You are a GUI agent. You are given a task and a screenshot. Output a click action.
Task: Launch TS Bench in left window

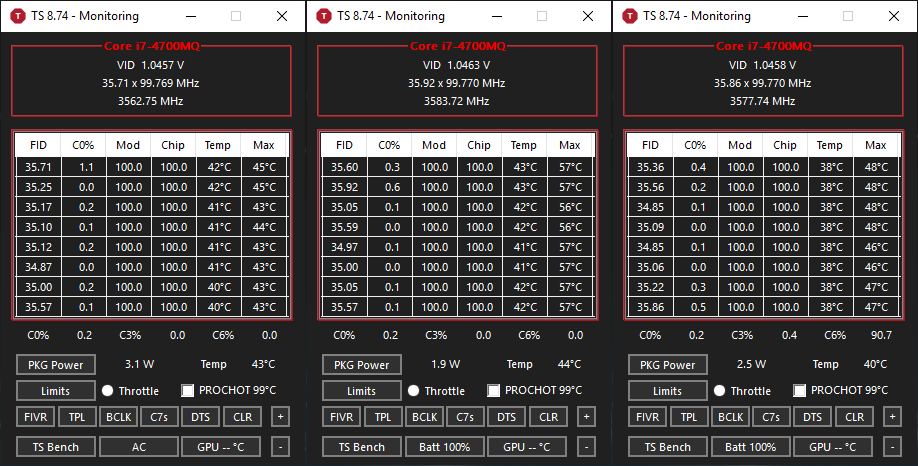56,447
